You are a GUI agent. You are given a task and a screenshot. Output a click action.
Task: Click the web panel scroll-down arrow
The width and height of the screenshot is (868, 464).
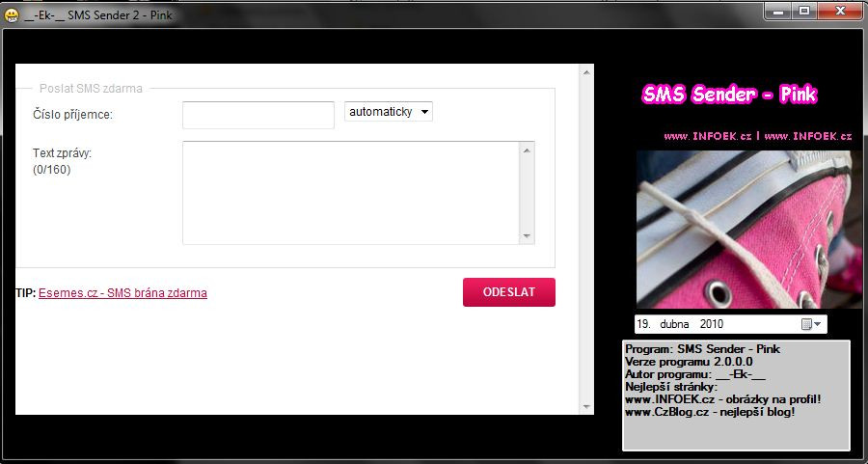(586, 407)
